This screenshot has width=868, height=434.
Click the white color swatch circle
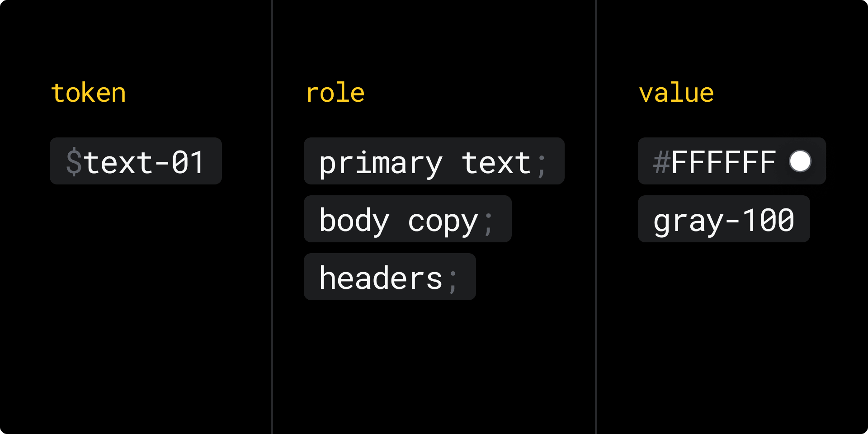click(800, 161)
